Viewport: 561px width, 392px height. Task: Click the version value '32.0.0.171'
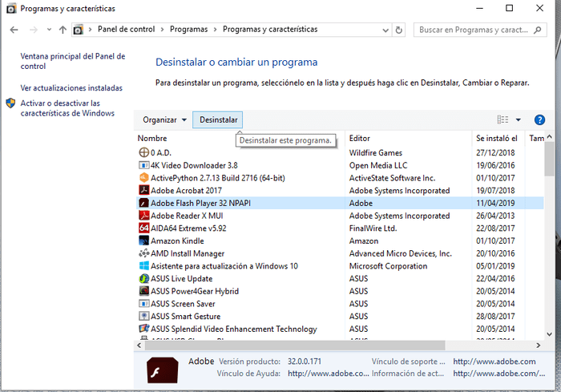coord(304,362)
